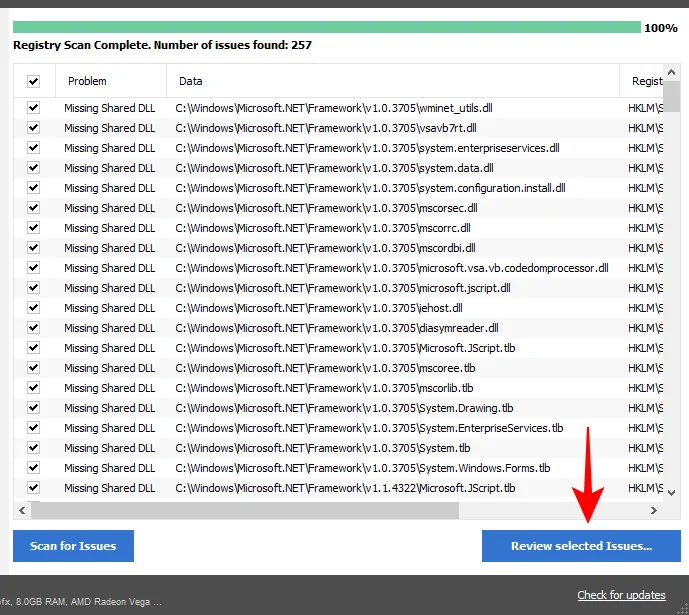Screen dimensions: 689x615
Task: Click the horizontal scrollbar left arrow
Action: point(22,510)
